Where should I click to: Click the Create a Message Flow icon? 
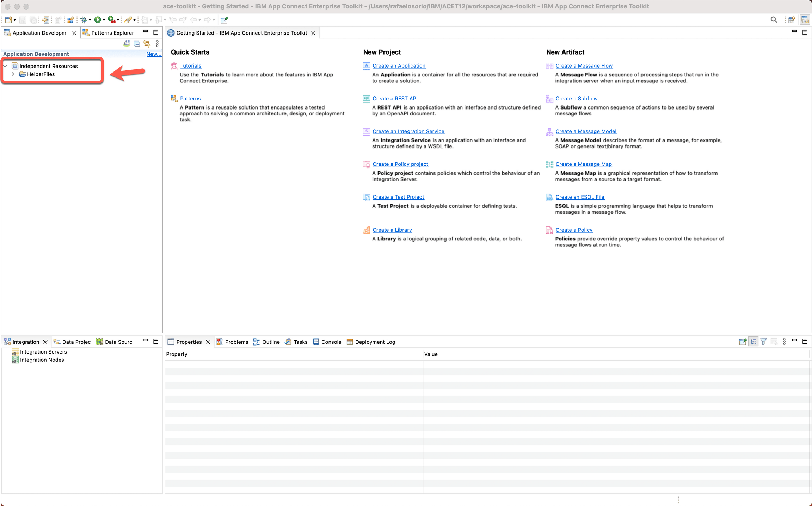[x=549, y=66]
